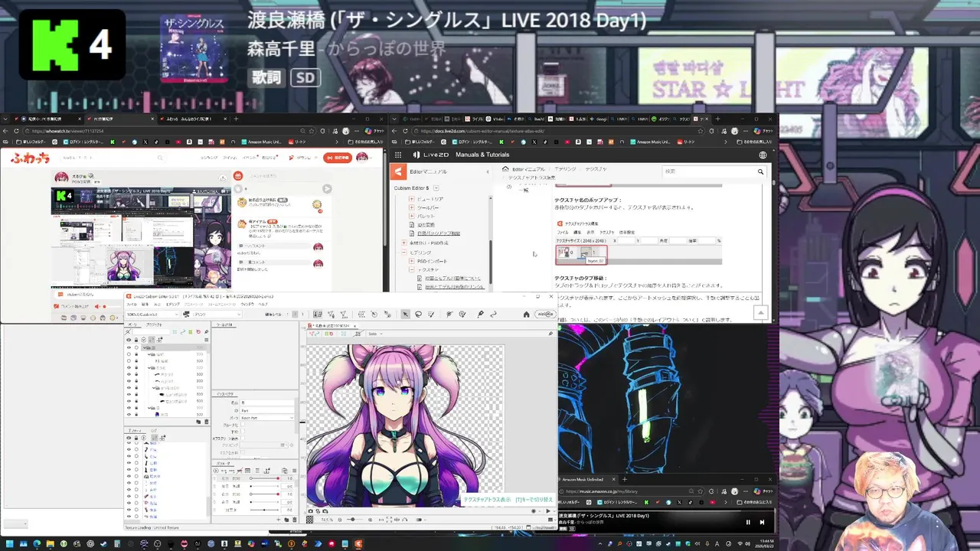Click the magnifier search icon on Live2D docs
This screenshot has height=551, width=980.
pos(760,171)
